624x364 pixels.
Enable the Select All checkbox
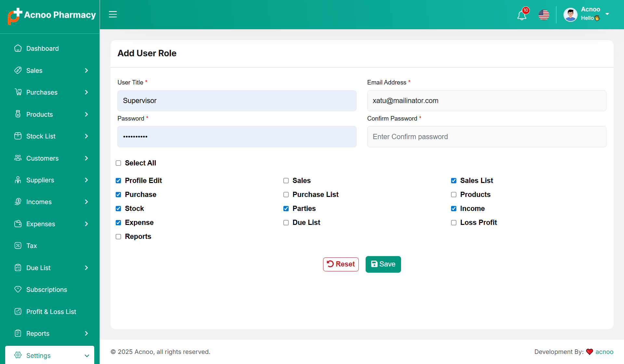(x=118, y=163)
